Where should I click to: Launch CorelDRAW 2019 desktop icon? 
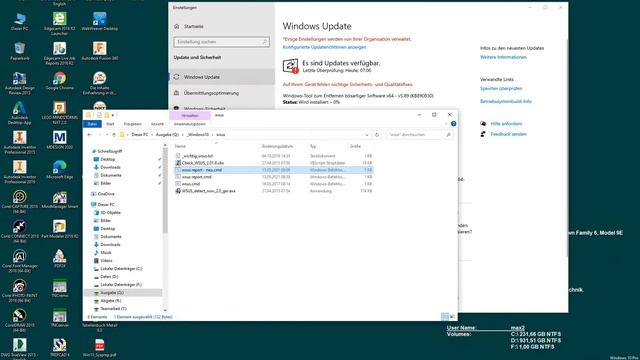tap(20, 320)
